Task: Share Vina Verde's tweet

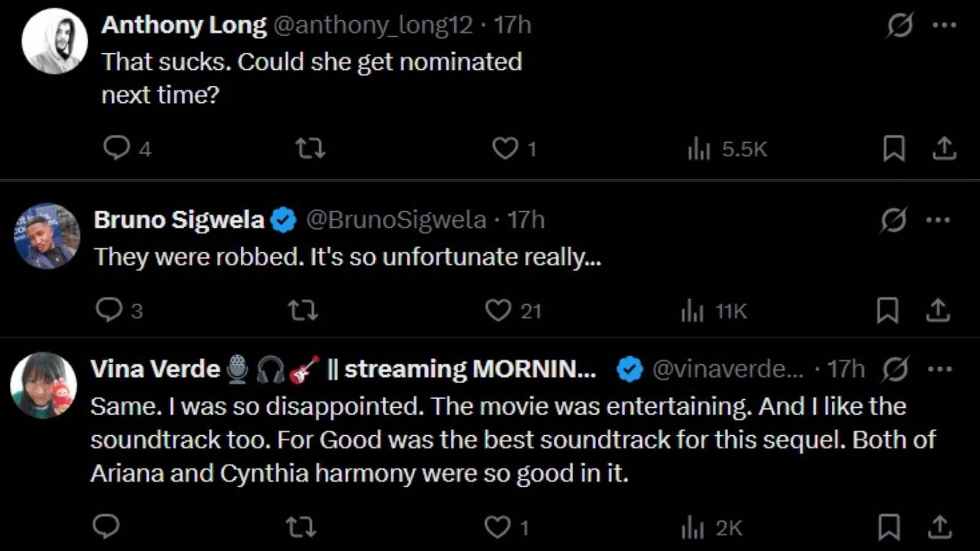Action: [x=940, y=527]
